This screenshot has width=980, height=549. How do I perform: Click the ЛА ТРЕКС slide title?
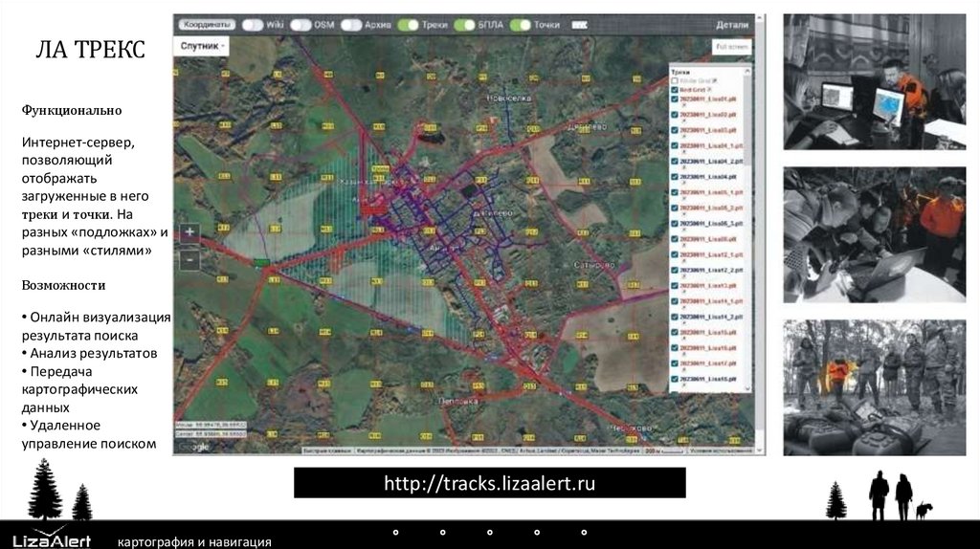pos(90,50)
